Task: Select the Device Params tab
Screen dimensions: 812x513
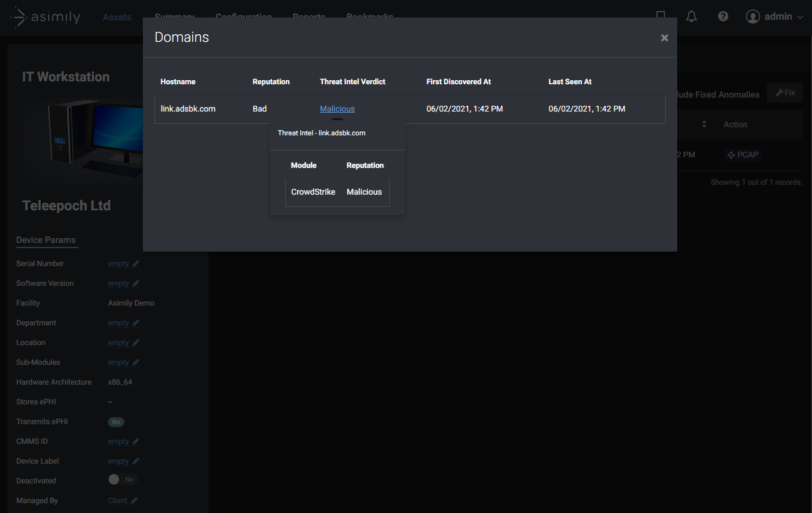Action: click(46, 240)
